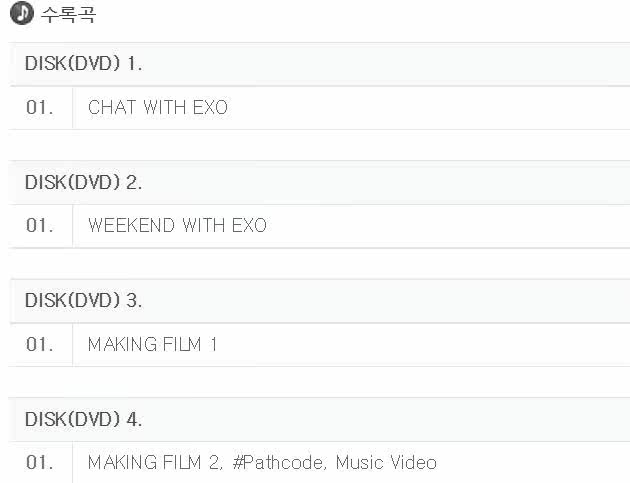Click the DISK(DVD) 1. header
Image resolution: width=630 pixels, height=483 pixels.
click(83, 64)
